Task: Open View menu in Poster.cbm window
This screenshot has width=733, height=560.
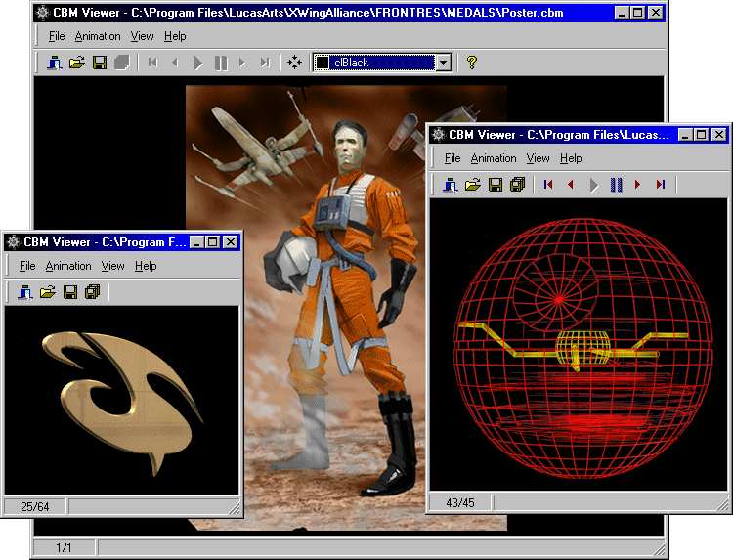Action: pyautogui.click(x=142, y=36)
